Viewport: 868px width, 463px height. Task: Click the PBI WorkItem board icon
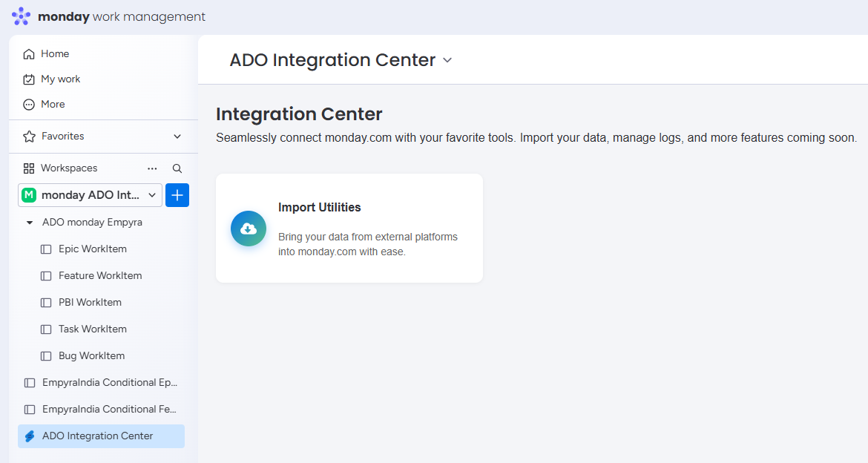click(x=46, y=303)
